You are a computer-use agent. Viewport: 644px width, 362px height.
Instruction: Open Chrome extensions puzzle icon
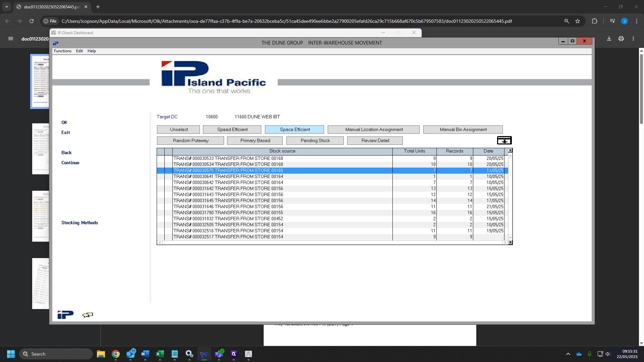tap(594, 21)
